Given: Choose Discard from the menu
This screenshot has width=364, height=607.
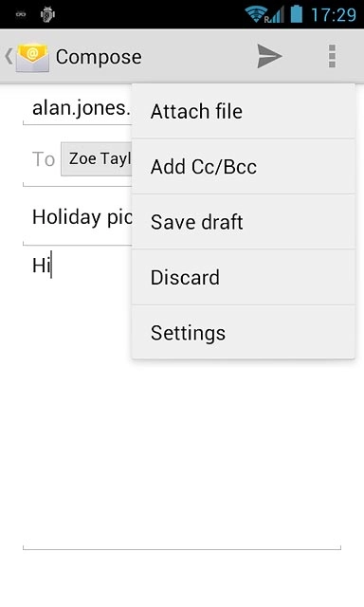Looking at the screenshot, I should [x=243, y=277].
